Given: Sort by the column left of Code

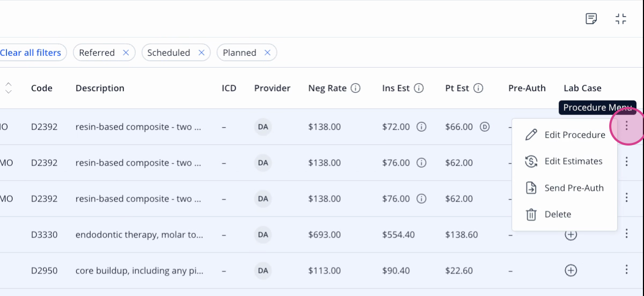Looking at the screenshot, I should tap(9, 88).
